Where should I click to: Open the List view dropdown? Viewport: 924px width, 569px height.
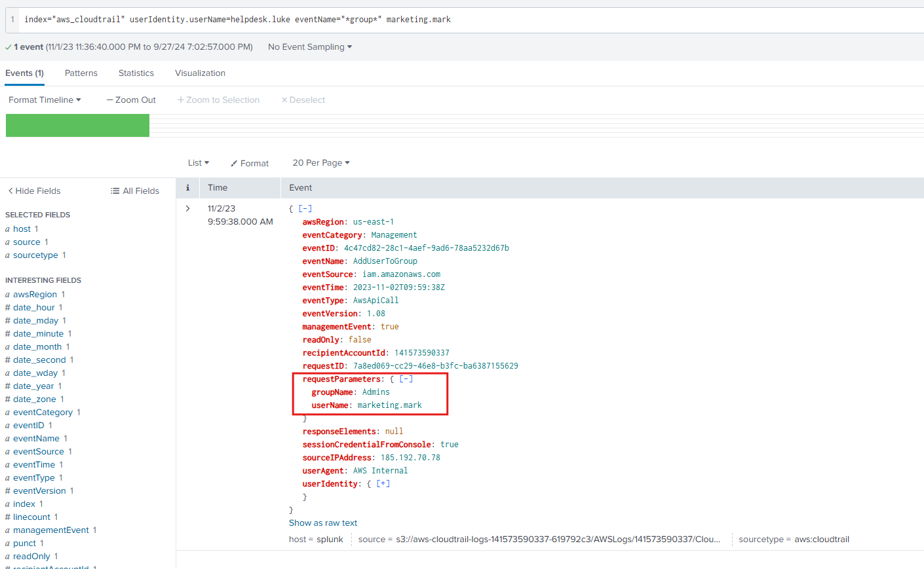(x=199, y=163)
